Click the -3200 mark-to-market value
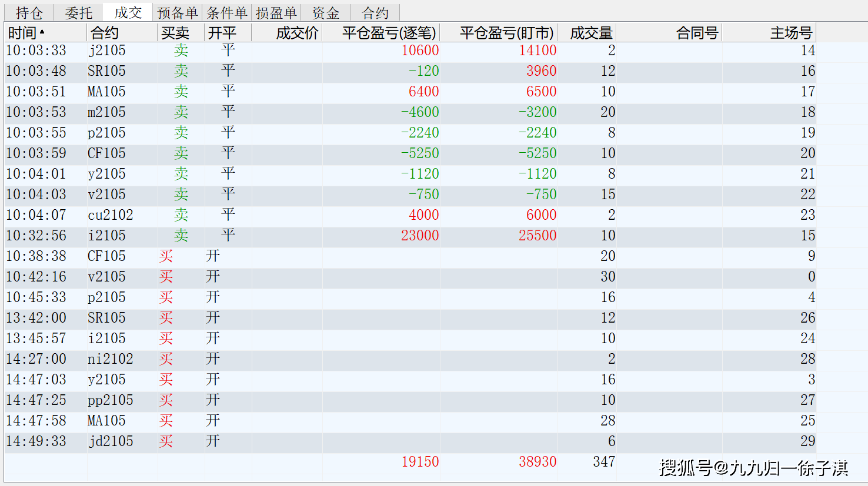This screenshot has width=868, height=486. 538,112
